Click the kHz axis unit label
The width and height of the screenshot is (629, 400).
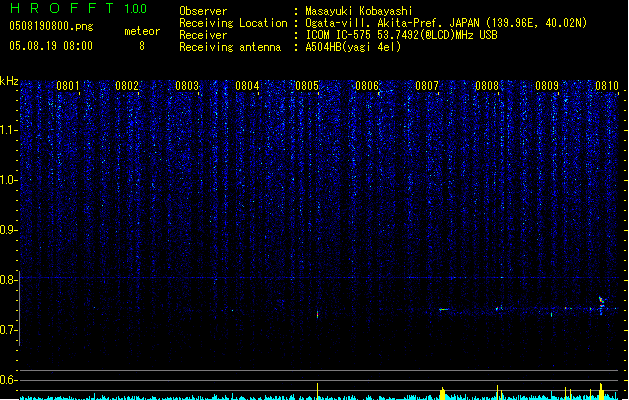coord(9,81)
